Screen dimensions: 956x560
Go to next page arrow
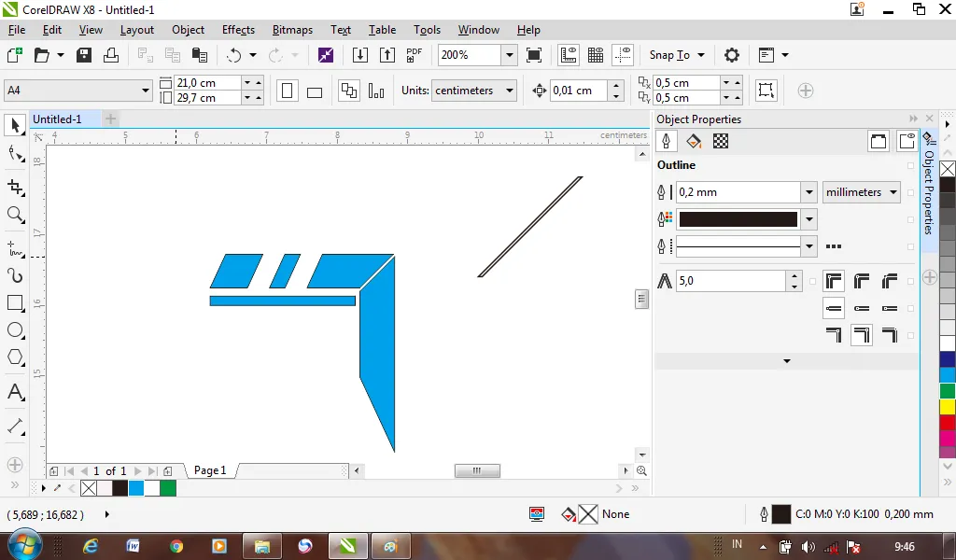click(138, 471)
